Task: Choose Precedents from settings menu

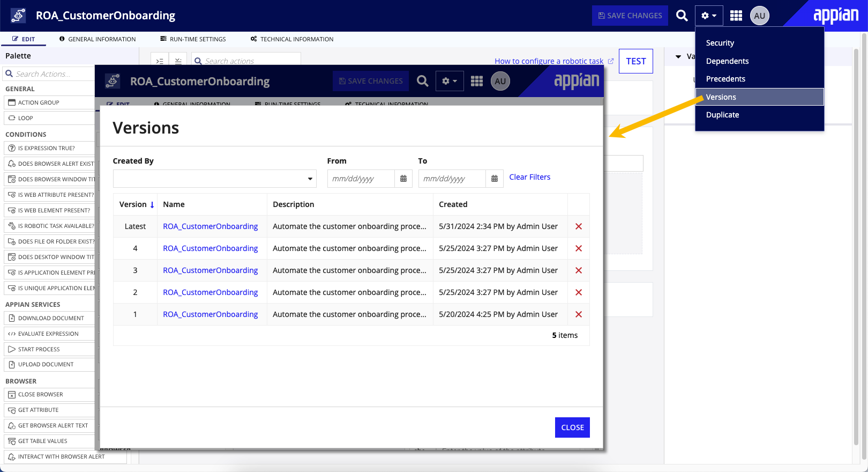Action: coord(759,79)
